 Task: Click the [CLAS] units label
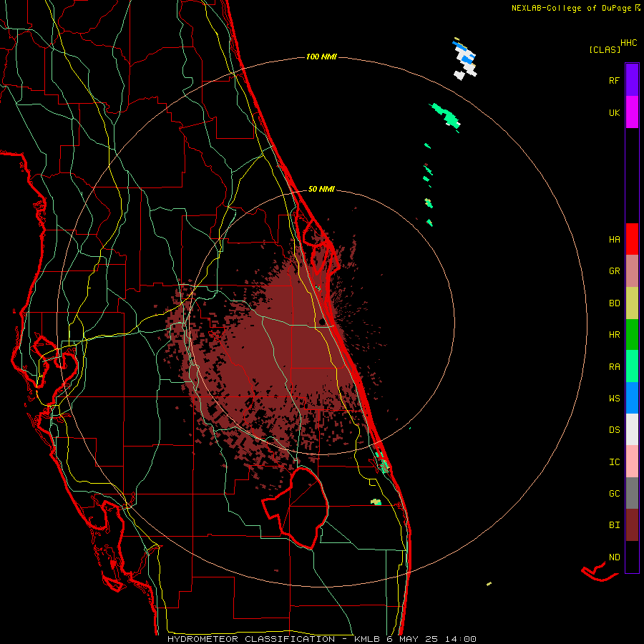pos(605,49)
